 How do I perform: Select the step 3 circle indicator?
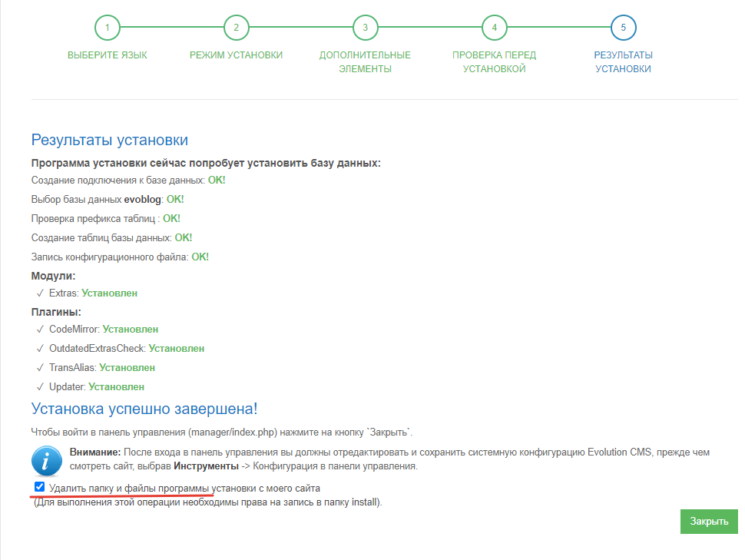coord(365,28)
